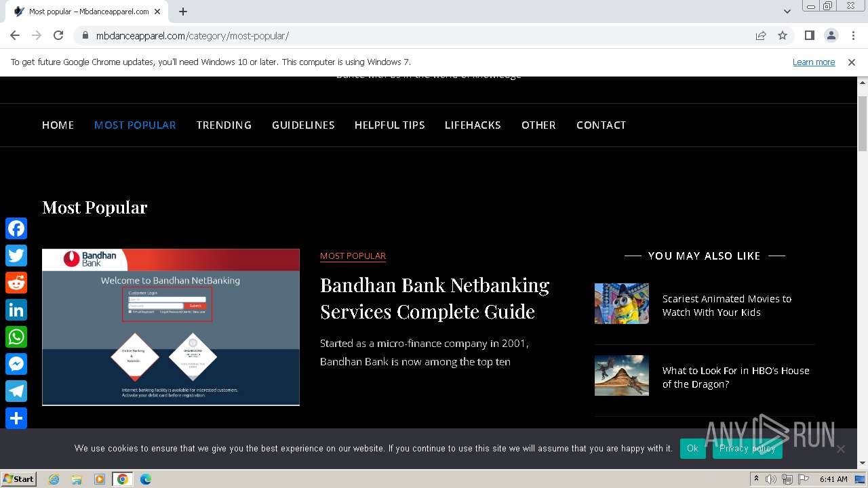View site information lock icon
This screenshot has height=488, width=868.
coord(85,36)
